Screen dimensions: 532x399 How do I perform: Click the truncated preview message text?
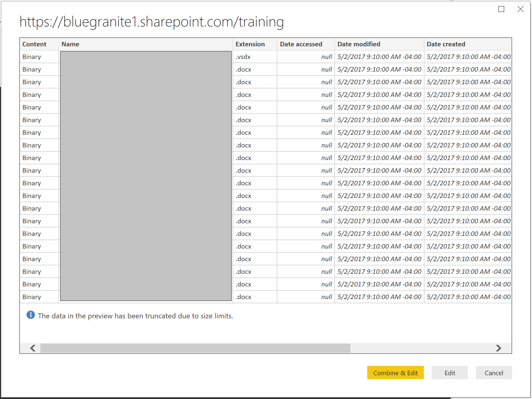136,316
